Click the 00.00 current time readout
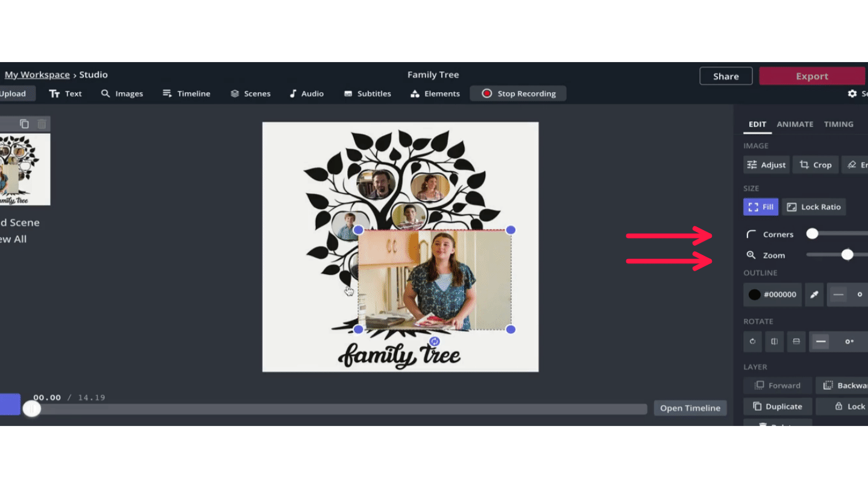This screenshot has width=868, height=488. coord(47,398)
